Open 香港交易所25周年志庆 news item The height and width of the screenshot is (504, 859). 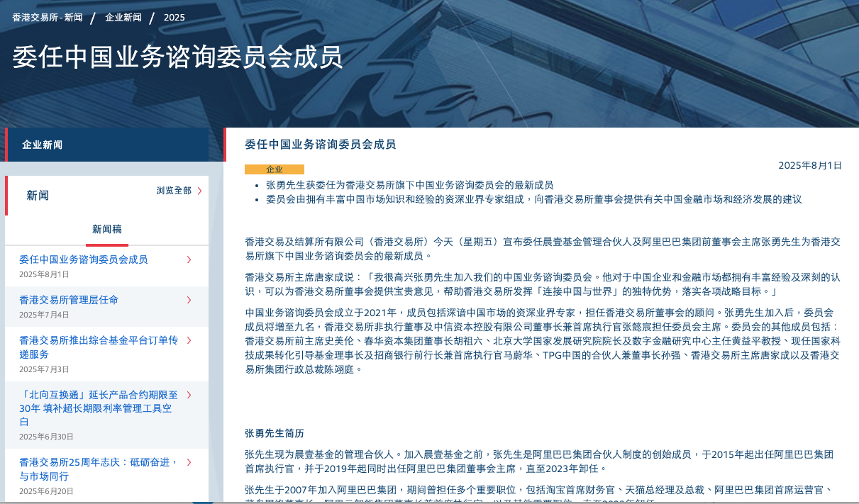point(99,469)
